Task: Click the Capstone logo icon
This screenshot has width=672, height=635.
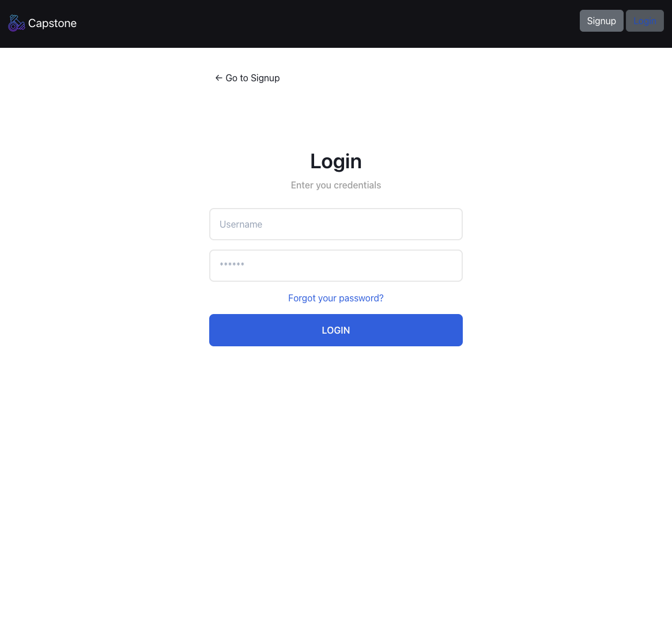Action: coord(16,23)
